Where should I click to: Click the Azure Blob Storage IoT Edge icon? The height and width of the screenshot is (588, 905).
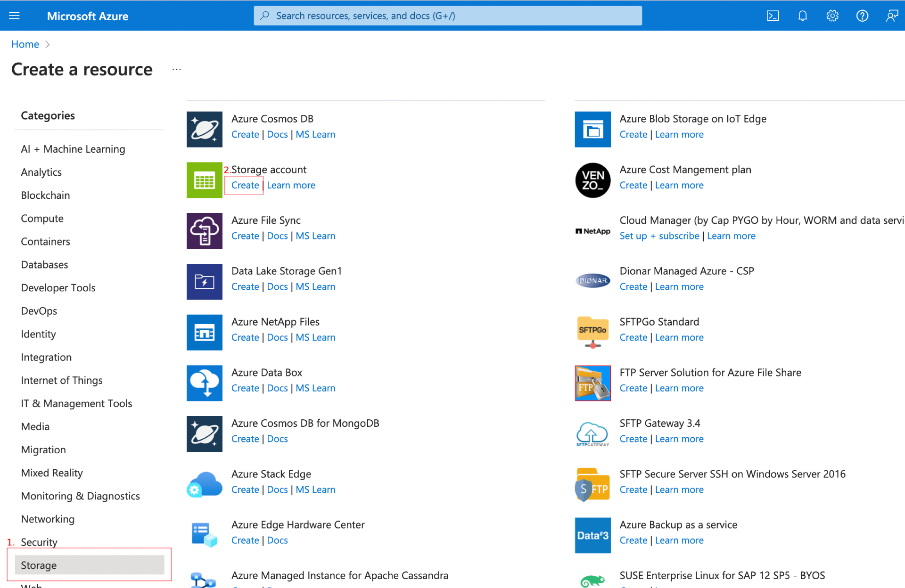point(592,130)
